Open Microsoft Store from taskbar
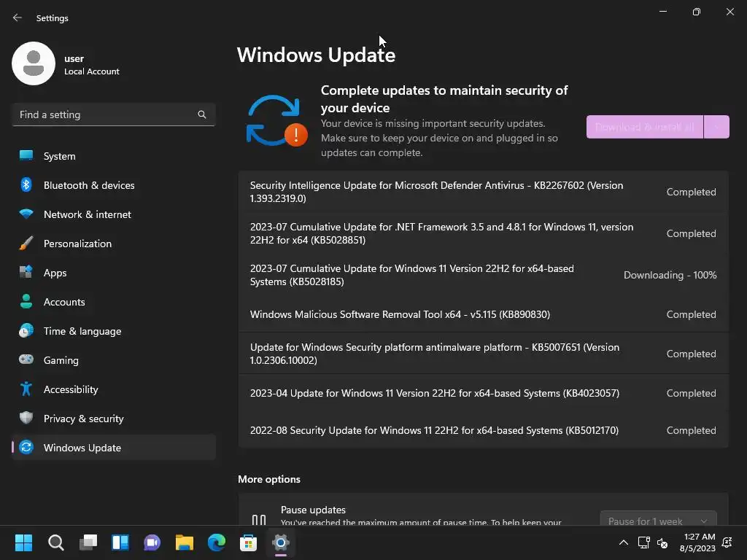 248,542
